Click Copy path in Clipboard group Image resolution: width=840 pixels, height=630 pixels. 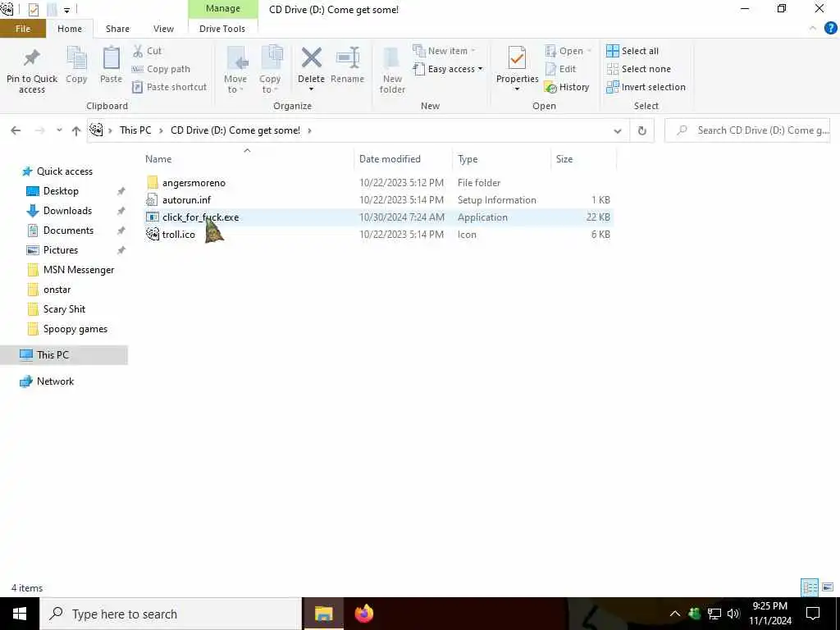click(161, 69)
